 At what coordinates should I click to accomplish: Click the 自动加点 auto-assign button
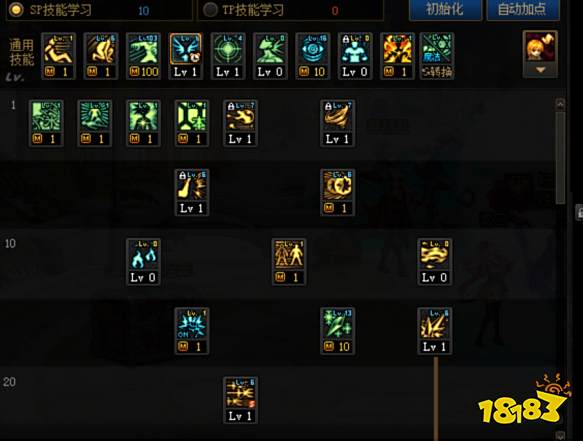523,9
